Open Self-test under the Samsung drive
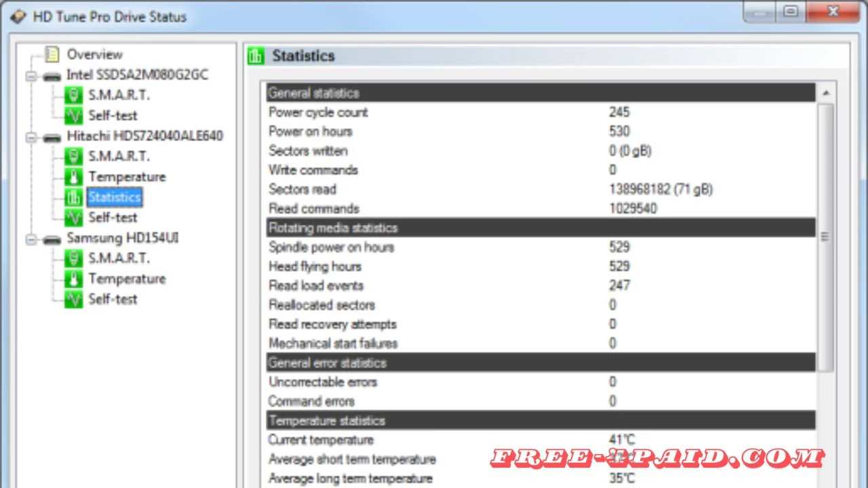This screenshot has height=488, width=868. (113, 299)
